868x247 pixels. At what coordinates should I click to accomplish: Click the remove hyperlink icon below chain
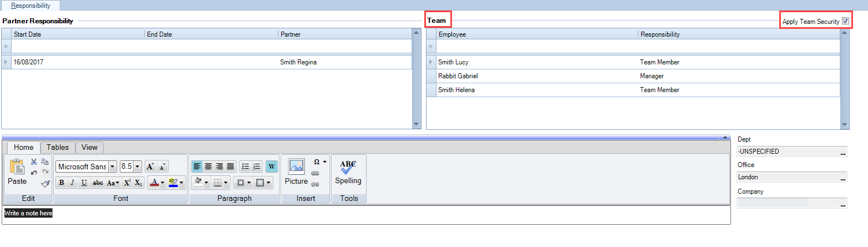[315, 184]
